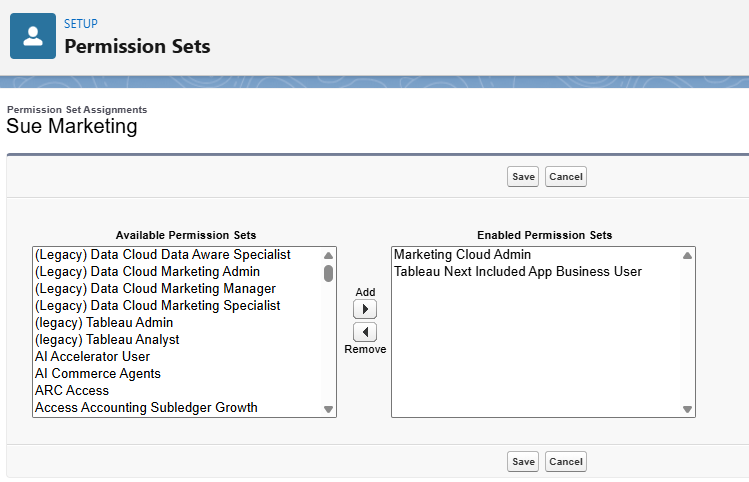Click the Available Permission Sets scrollbar thumb
The height and width of the screenshot is (482, 749).
coord(328,274)
